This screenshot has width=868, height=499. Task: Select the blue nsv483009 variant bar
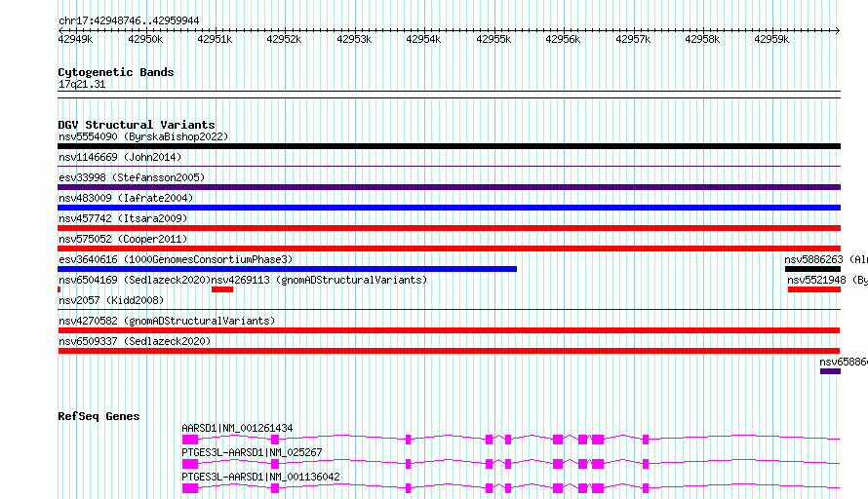pos(449,208)
